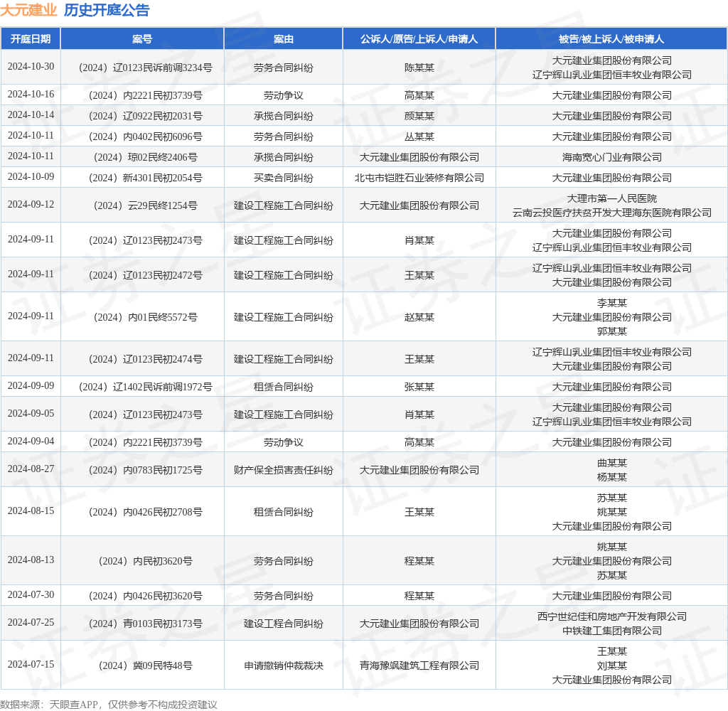Click defendant 李某某

pyautogui.click(x=612, y=304)
